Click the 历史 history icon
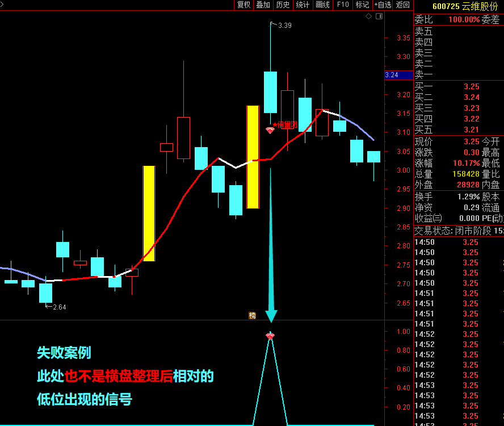 (283, 5)
